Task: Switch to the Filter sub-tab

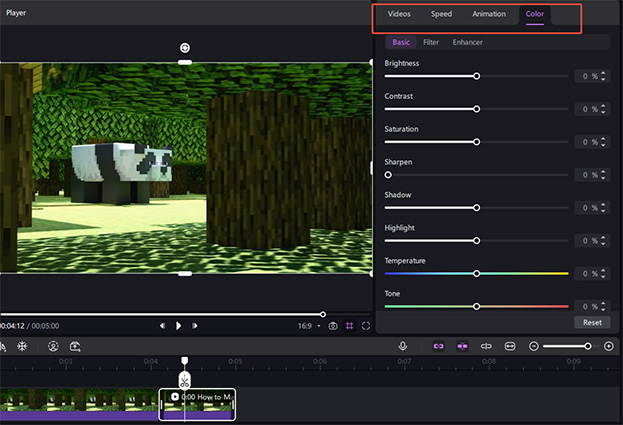Action: [431, 42]
